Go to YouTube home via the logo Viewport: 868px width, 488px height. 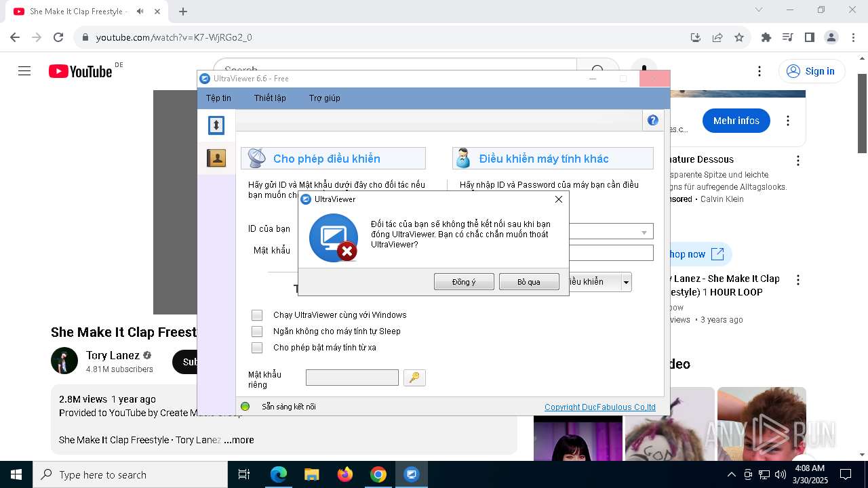(x=80, y=71)
